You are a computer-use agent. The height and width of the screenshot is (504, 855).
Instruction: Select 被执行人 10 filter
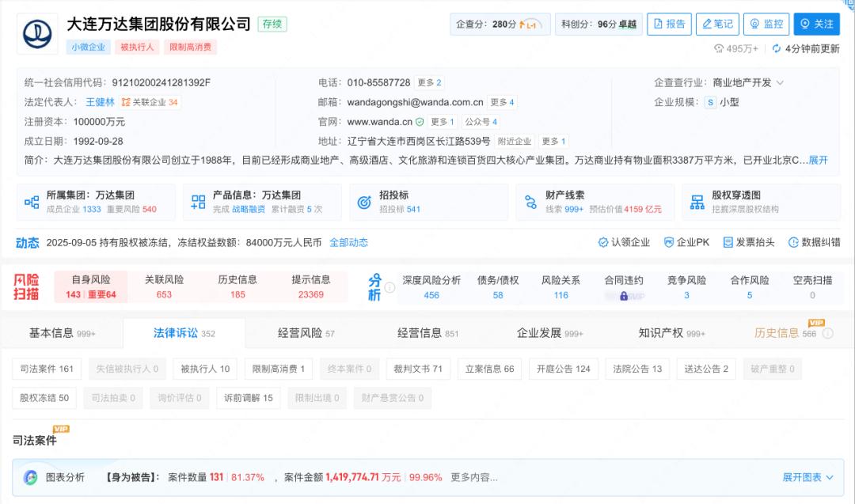pos(205,369)
